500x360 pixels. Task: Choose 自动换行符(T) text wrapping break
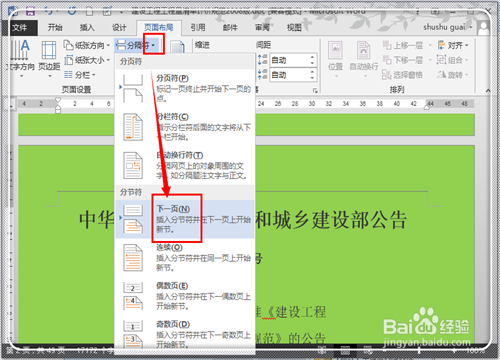(x=185, y=165)
